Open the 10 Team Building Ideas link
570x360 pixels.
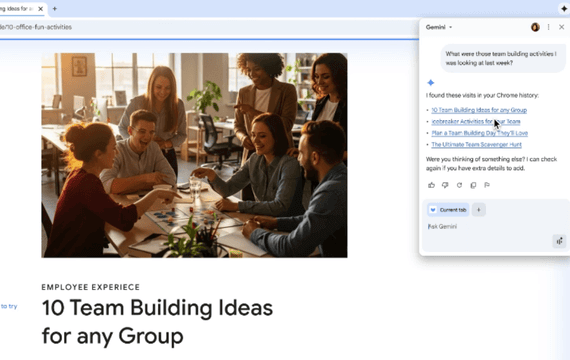[x=479, y=110]
